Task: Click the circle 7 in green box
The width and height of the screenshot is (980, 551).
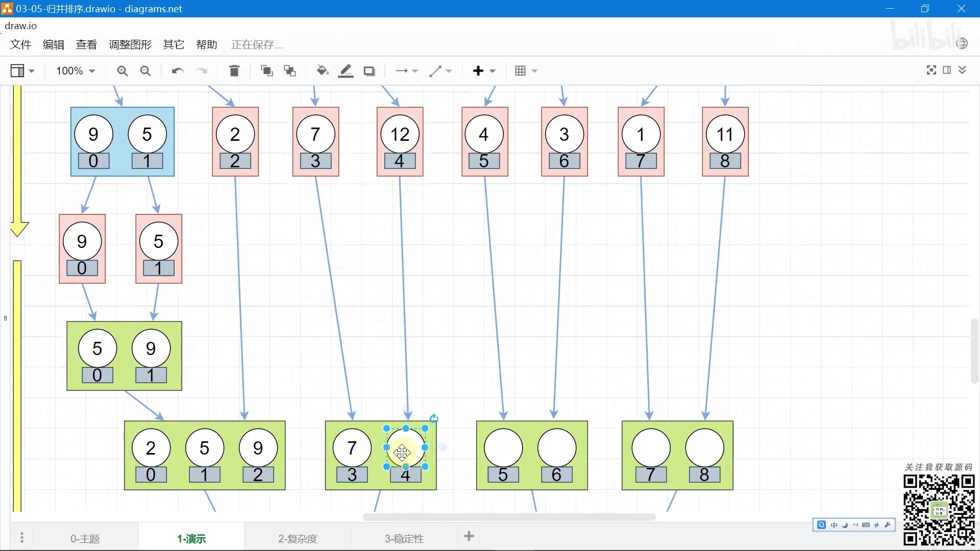Action: pos(352,448)
